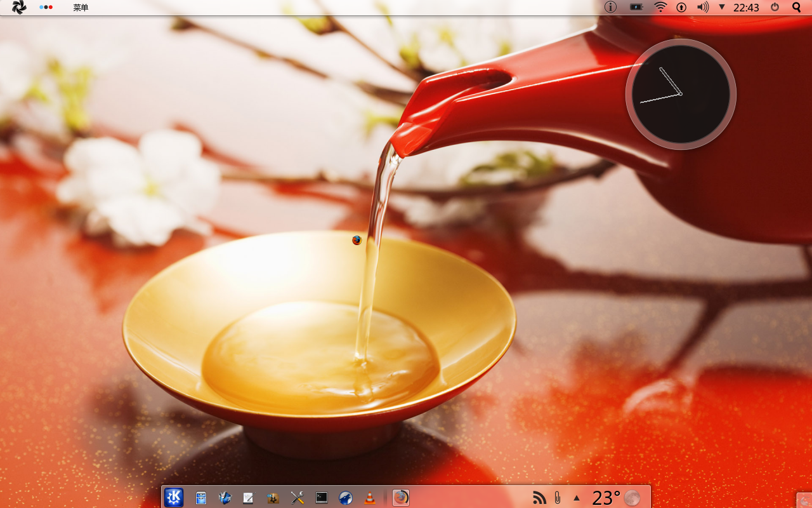Open the notepad text editor icon
Viewport: 812px width, 508px height.
click(x=249, y=498)
